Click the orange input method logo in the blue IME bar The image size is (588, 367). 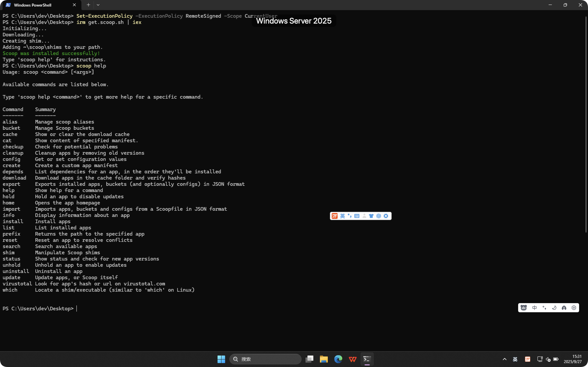(x=335, y=216)
